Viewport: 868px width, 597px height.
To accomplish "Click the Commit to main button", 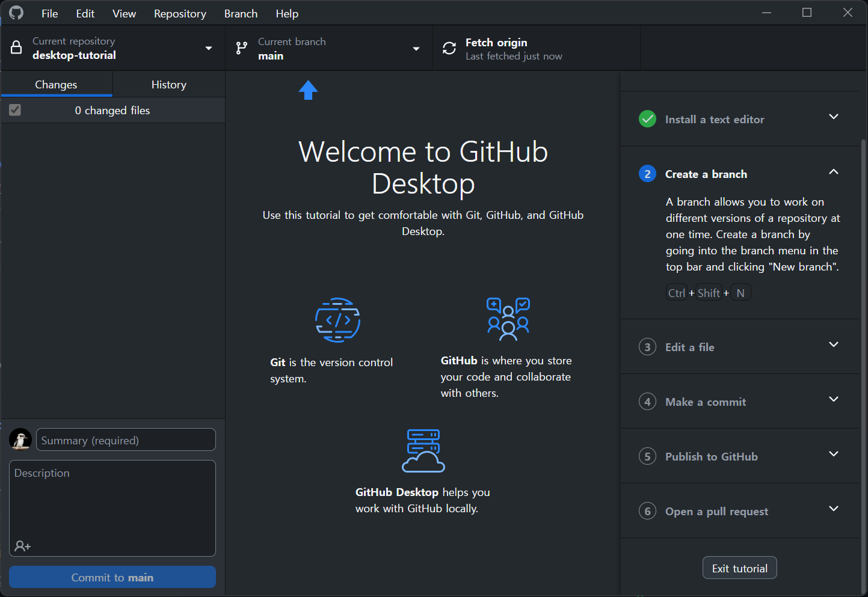I will pyautogui.click(x=112, y=577).
